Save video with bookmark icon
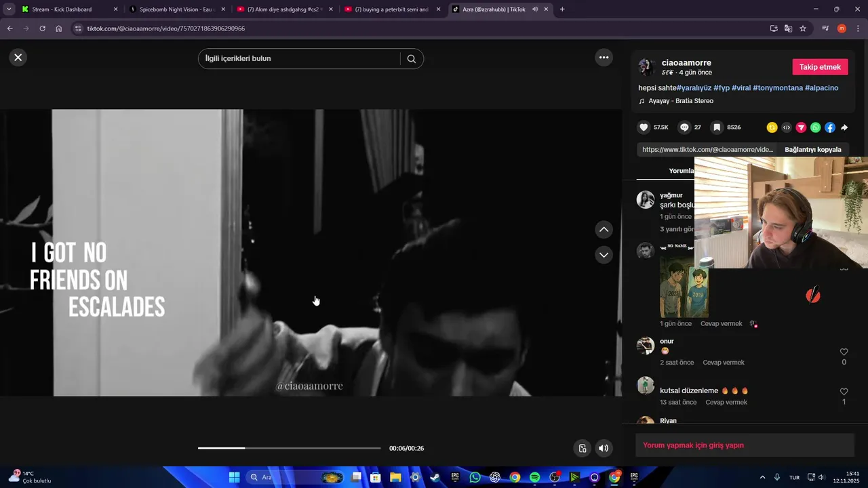The width and height of the screenshot is (868, 488). [716, 127]
